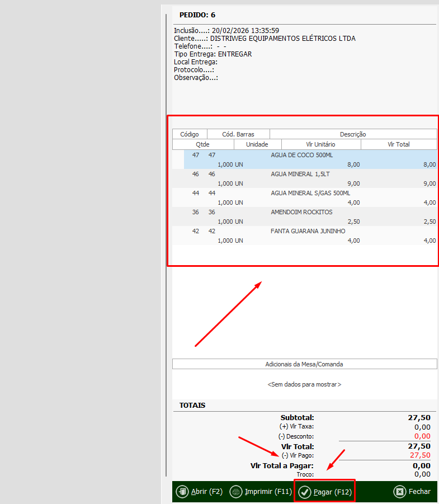Click the Vlr Unitário column header
The image size is (439, 504).
(321, 144)
